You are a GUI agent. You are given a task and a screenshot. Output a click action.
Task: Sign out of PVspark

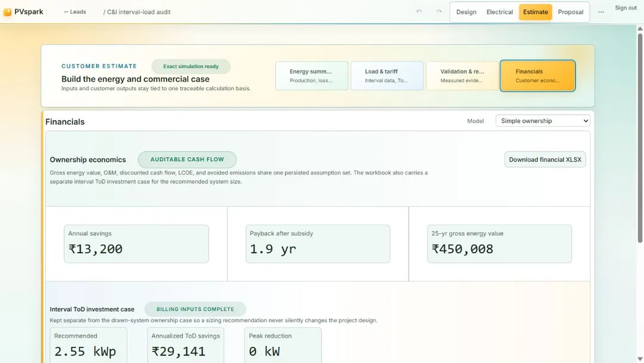626,8
